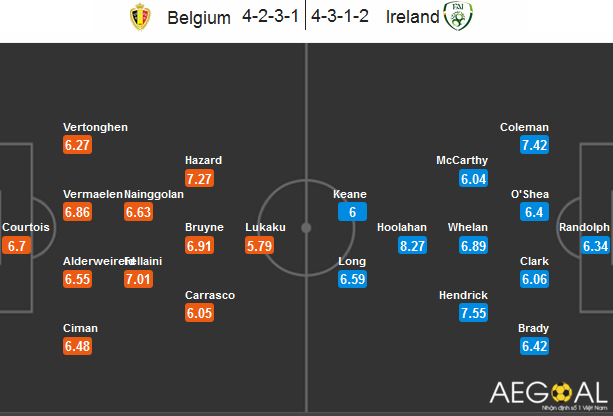Select Hoolahan's 8.27 rating badge
Screen dimensions: 613x416
coord(412,246)
